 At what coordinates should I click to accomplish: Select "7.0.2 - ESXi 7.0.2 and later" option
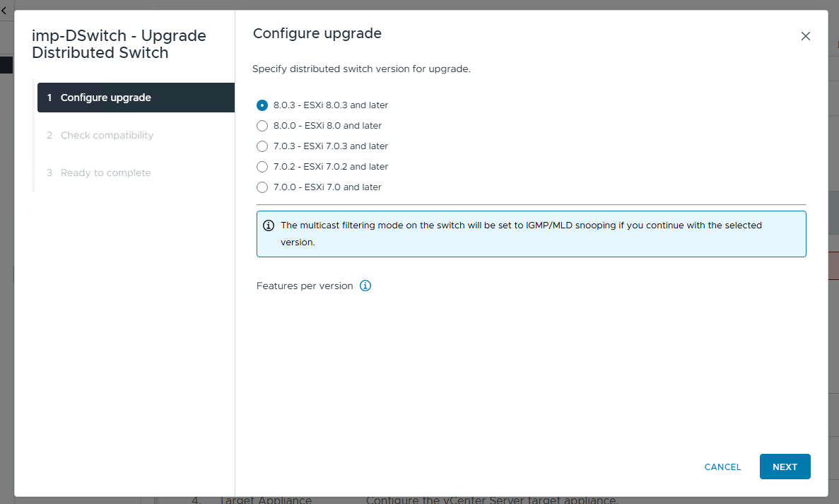[x=262, y=166]
